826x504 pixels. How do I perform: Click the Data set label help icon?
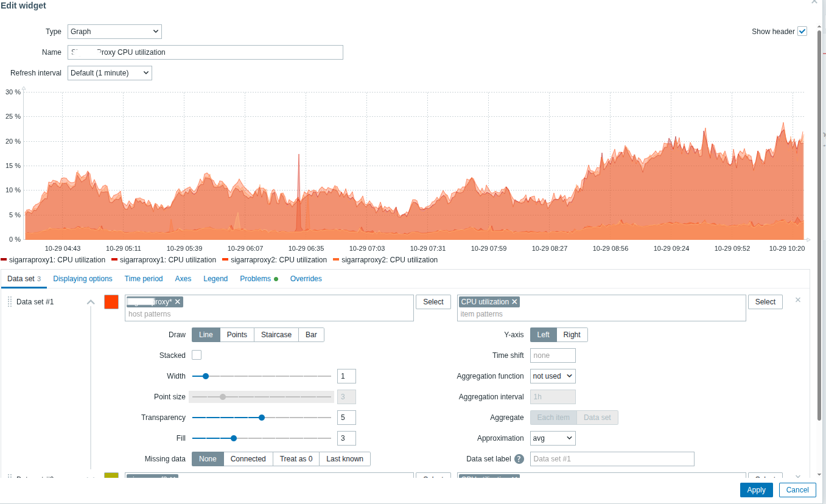point(519,459)
